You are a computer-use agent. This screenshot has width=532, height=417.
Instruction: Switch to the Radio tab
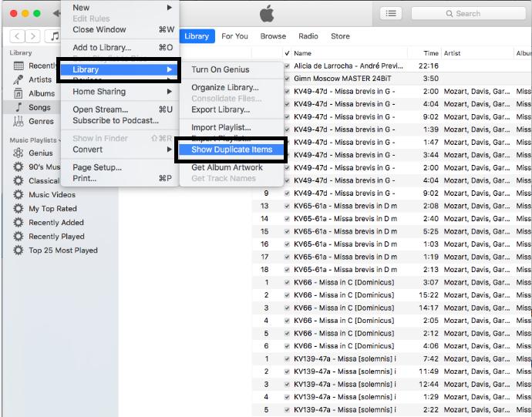coord(308,36)
